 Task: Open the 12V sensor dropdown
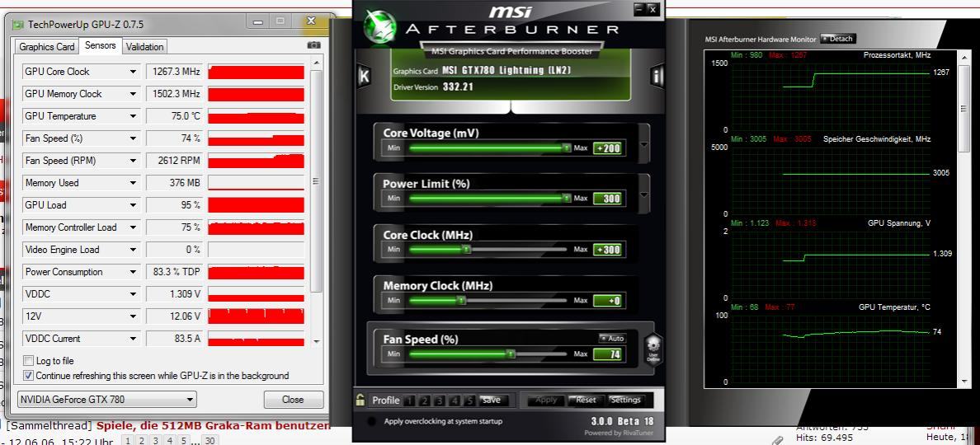click(133, 316)
